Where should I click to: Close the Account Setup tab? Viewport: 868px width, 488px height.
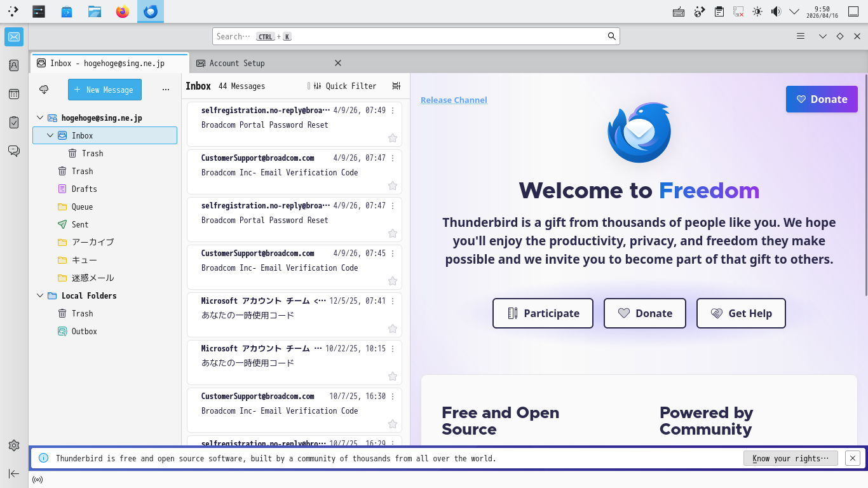pyautogui.click(x=338, y=63)
